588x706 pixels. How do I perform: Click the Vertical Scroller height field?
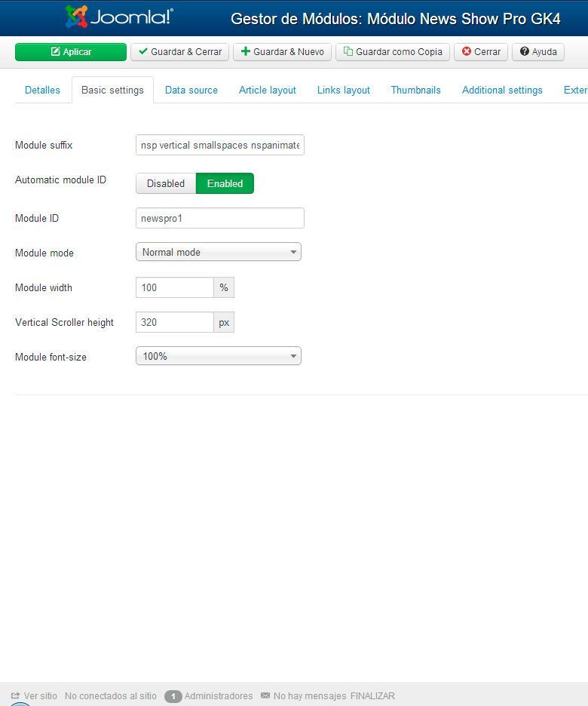pos(175,322)
